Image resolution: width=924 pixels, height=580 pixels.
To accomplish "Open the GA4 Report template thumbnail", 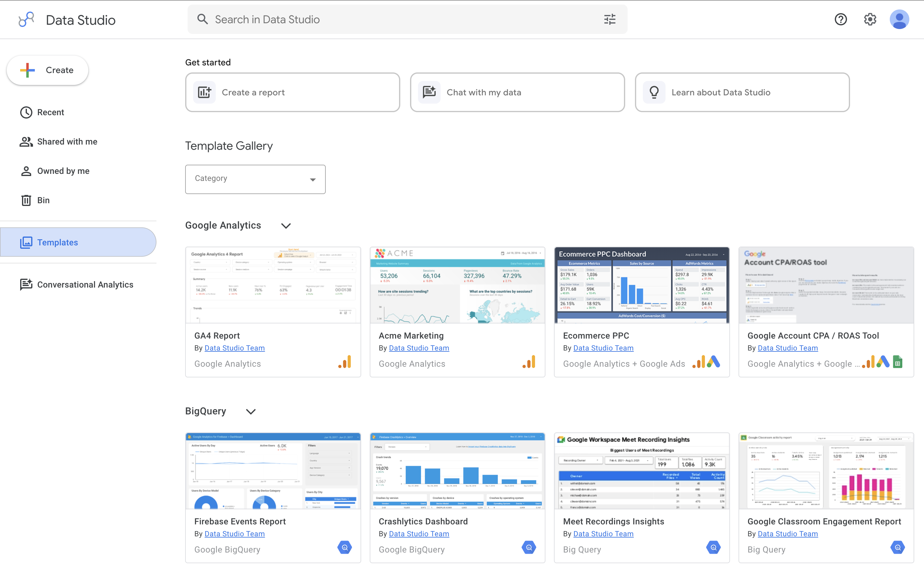I will pyautogui.click(x=273, y=285).
